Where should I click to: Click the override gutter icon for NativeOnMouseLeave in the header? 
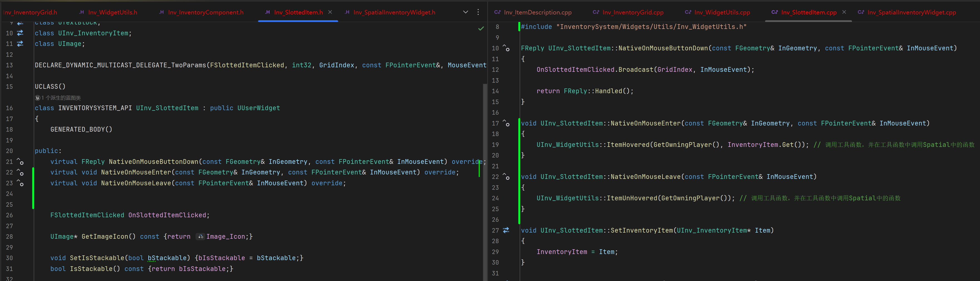pyautogui.click(x=20, y=183)
